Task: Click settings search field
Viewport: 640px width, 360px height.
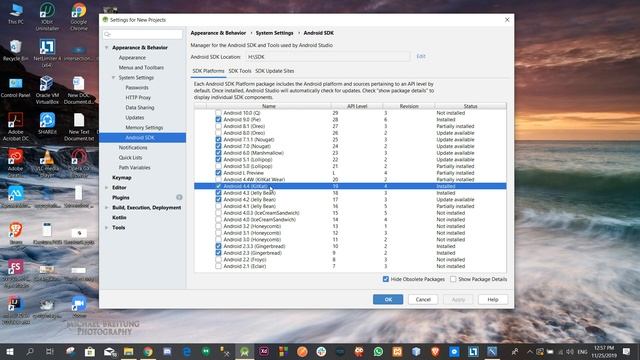Action: (x=143, y=34)
